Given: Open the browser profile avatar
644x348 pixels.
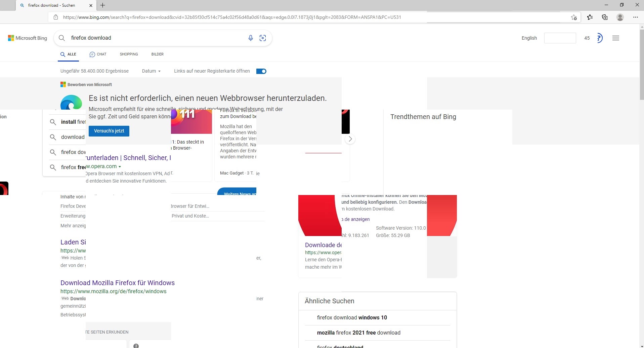Looking at the screenshot, I should pos(620,17).
